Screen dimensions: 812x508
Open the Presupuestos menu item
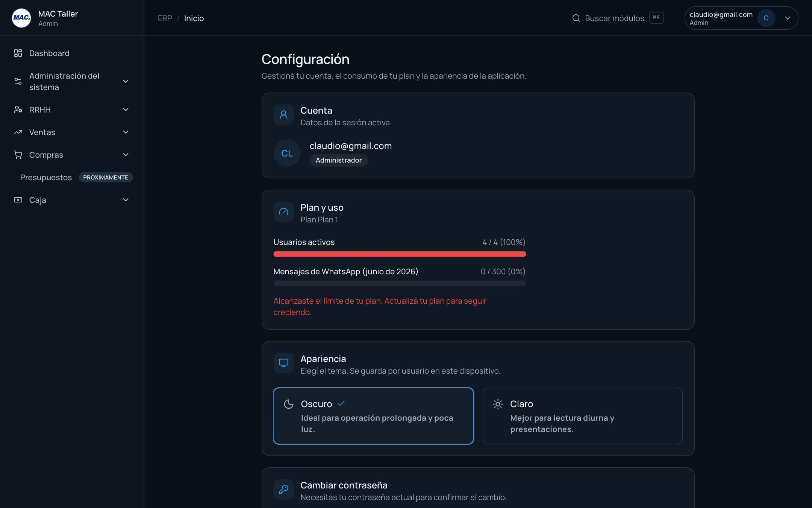[x=46, y=177]
